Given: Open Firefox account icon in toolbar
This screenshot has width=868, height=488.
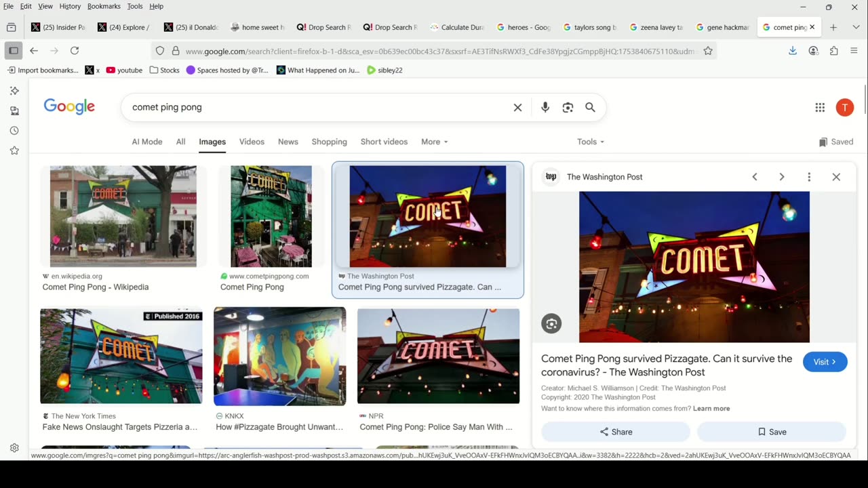Looking at the screenshot, I should coord(813,51).
